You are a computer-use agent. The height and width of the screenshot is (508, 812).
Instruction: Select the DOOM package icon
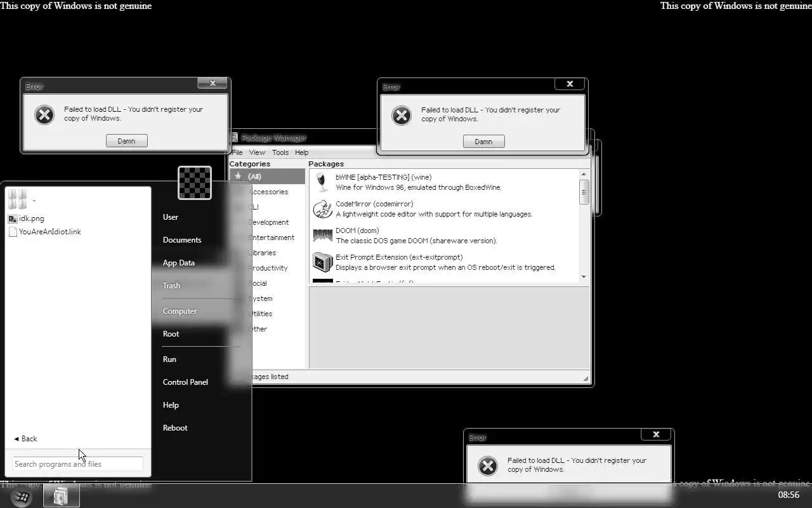(x=322, y=236)
